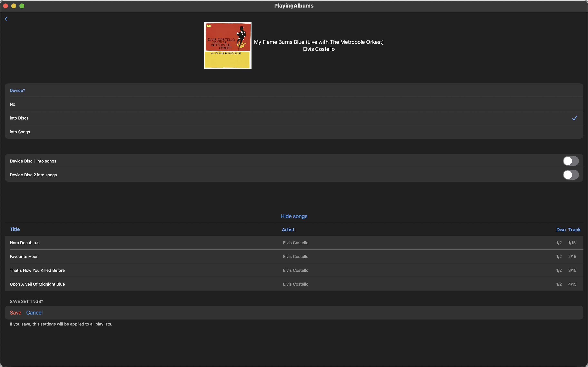This screenshot has height=367, width=588.
Task: Collapse list with Hide songs
Action: click(294, 216)
